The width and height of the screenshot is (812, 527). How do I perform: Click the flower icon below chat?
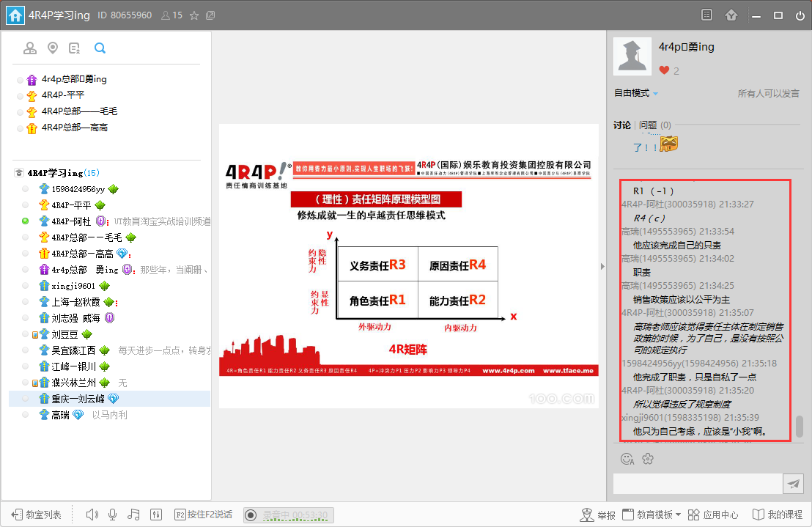[648, 459]
